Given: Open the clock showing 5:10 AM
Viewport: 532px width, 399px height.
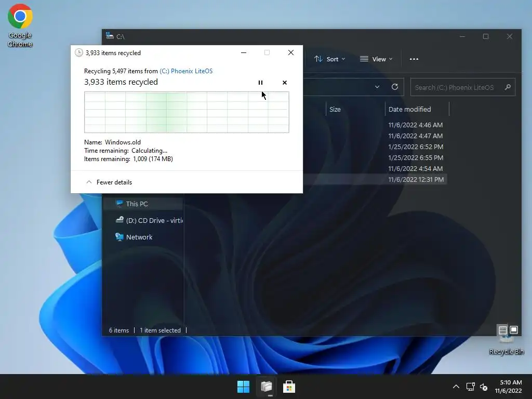Looking at the screenshot, I should (508, 387).
